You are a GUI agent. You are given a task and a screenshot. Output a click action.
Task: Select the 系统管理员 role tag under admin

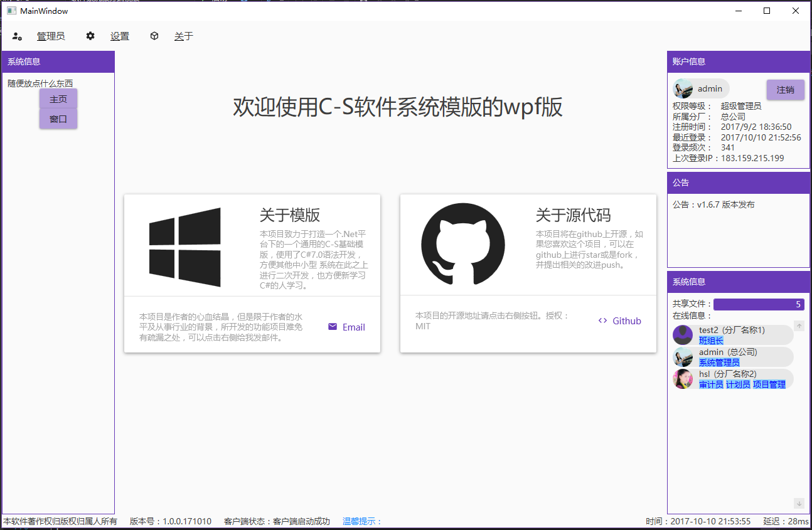[x=719, y=363]
